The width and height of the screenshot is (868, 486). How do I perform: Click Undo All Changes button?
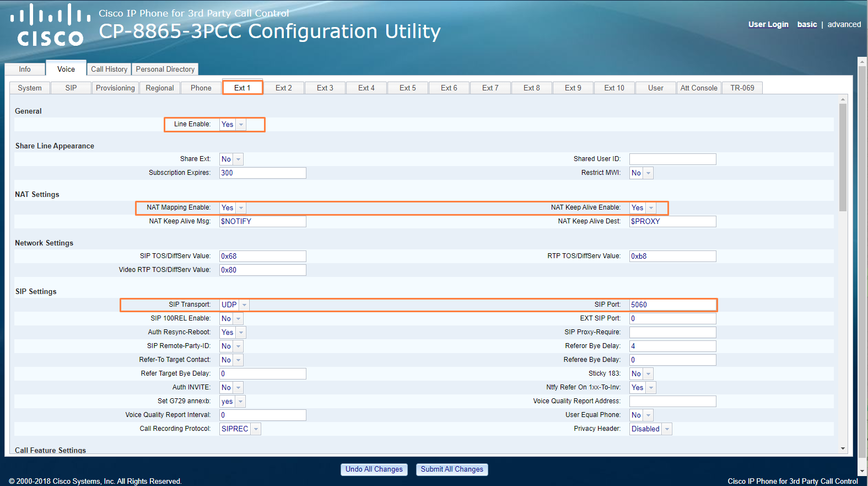point(374,469)
